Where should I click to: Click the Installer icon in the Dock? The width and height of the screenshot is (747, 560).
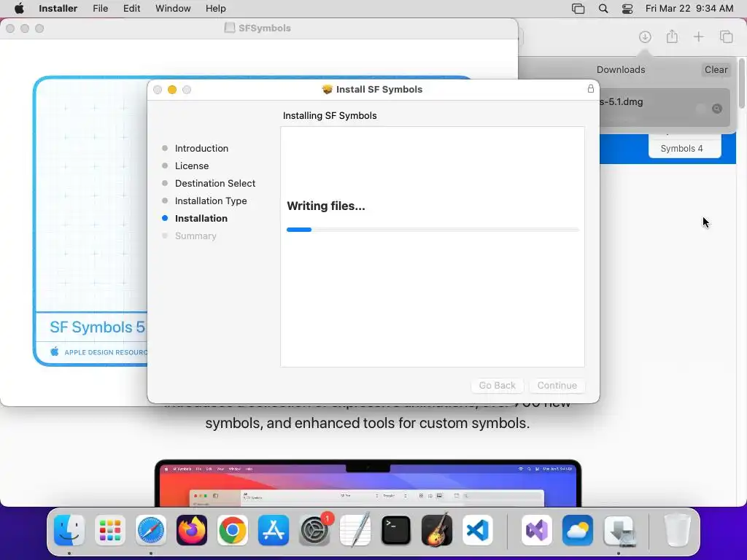[x=619, y=530]
